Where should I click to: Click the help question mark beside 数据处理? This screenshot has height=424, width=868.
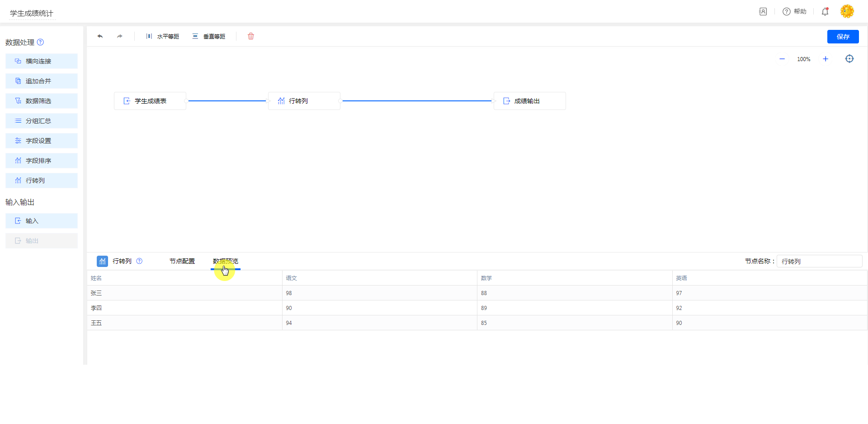click(x=40, y=42)
